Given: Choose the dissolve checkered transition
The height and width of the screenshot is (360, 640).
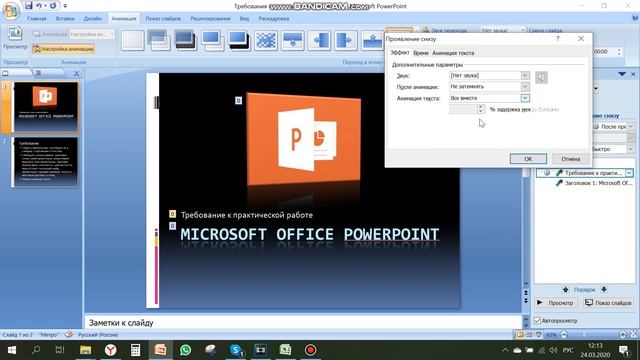Looking at the screenshot, I should 266,40.
